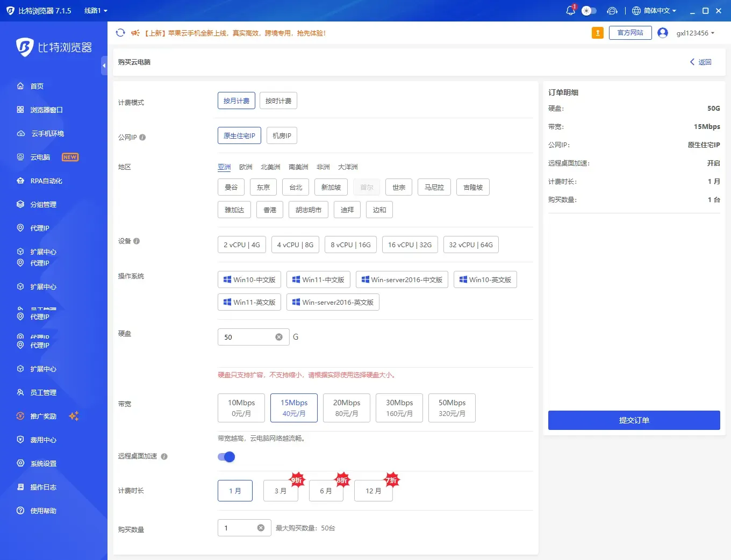The image size is (731, 560).
Task: Click the 费用中心 shield icon
Action: click(x=20, y=440)
